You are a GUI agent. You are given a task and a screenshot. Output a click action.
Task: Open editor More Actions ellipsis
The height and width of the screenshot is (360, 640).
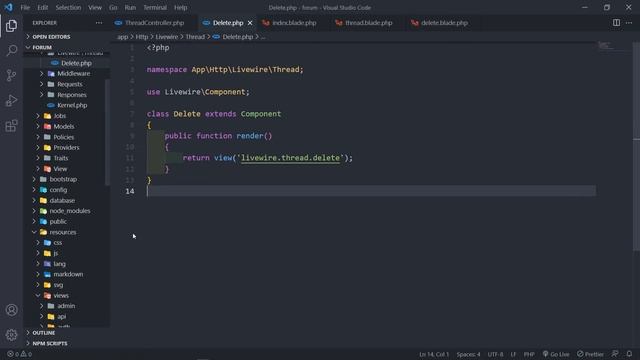(x=629, y=23)
